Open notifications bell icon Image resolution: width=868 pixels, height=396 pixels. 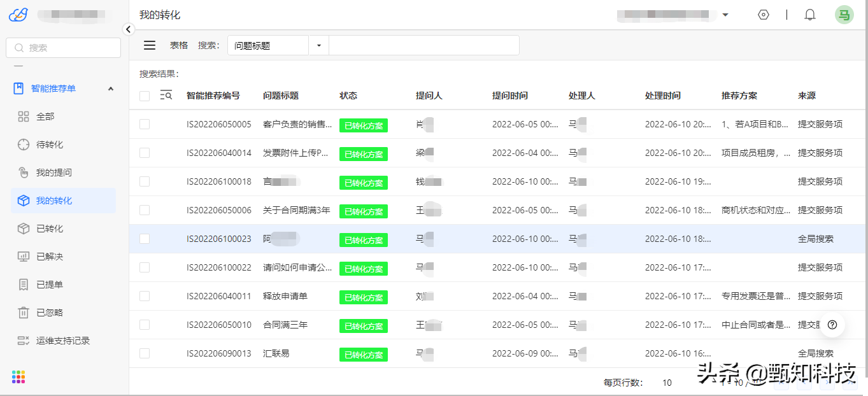pos(810,15)
